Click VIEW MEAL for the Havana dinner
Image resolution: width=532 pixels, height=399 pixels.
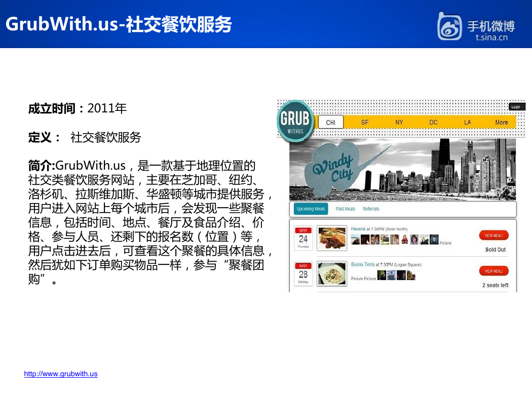(493, 235)
